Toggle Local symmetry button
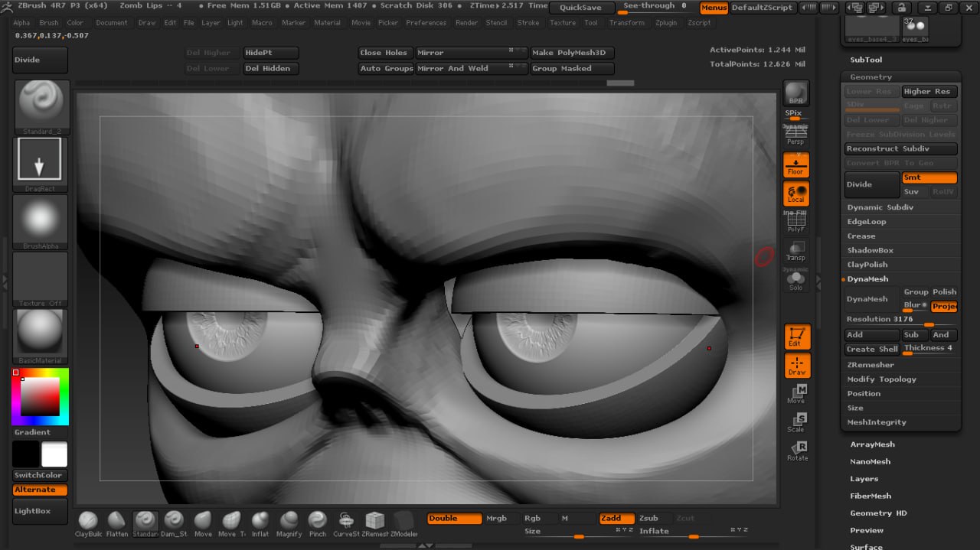The image size is (980, 550). point(796,194)
